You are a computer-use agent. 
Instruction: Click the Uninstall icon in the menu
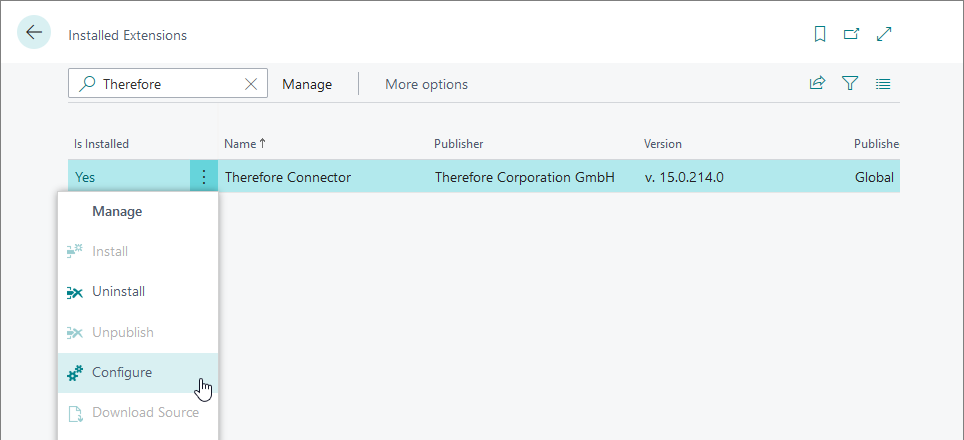point(74,293)
